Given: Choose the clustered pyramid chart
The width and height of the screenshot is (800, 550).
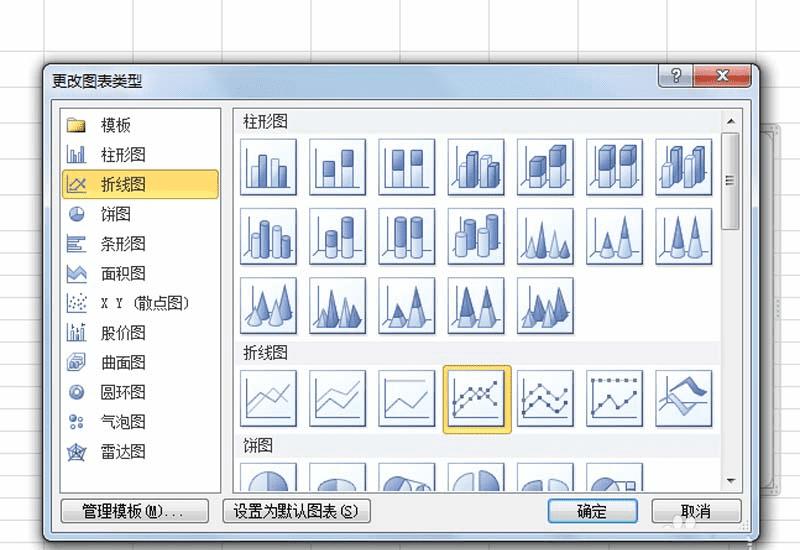Looking at the screenshot, I should (338, 306).
